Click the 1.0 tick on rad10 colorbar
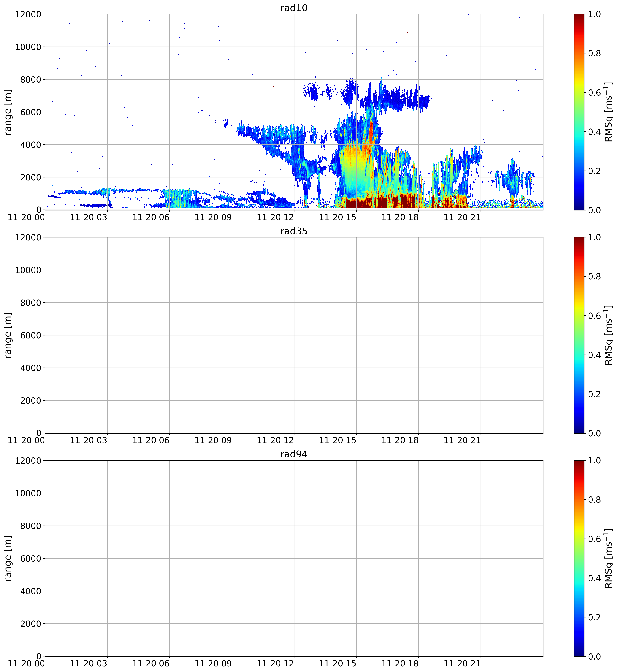This screenshot has height=672, width=618. 594,14
